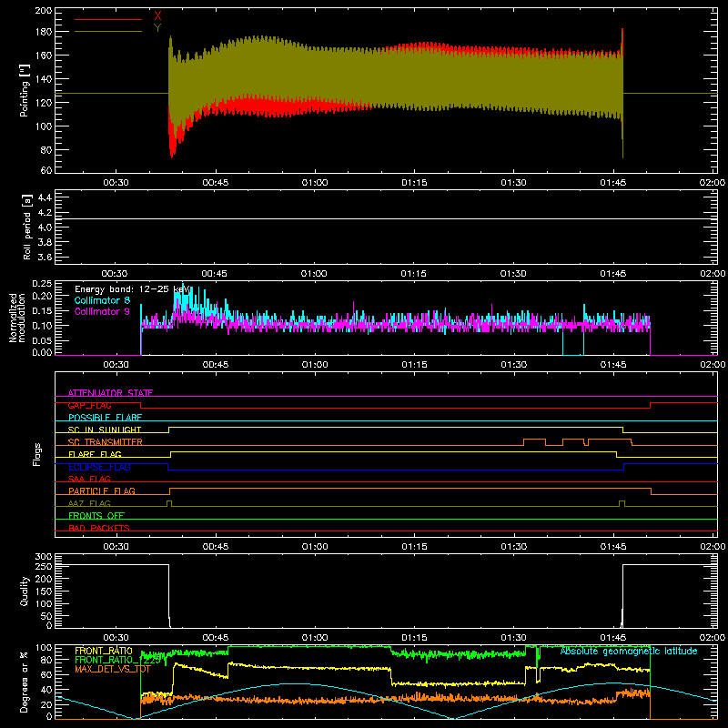Click the 'Normalized modulation' axis title
This screenshot has height=728, width=728.
17,318
